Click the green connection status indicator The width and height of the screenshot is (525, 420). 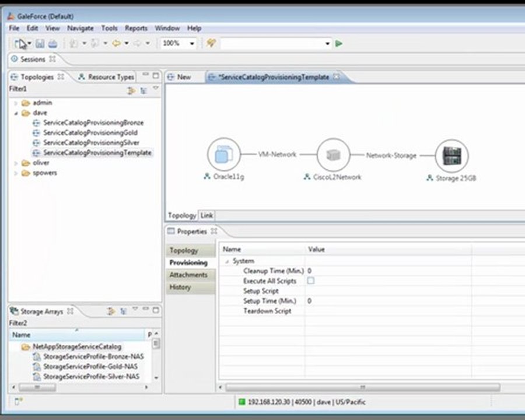tap(242, 401)
